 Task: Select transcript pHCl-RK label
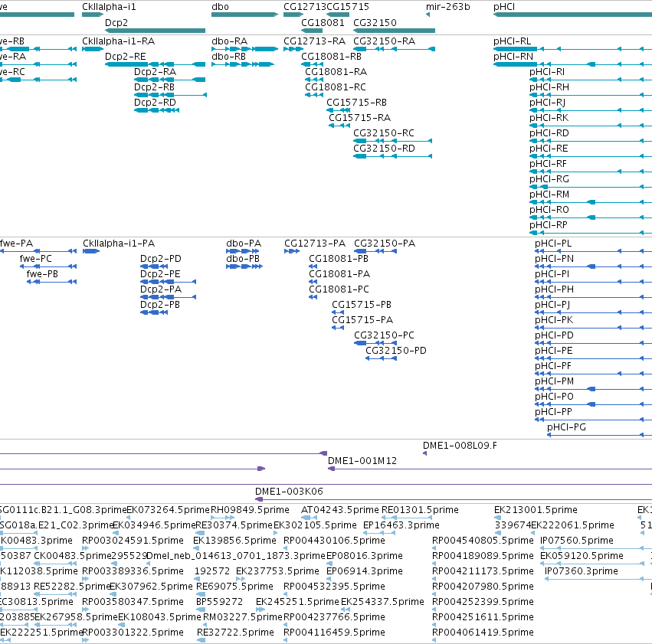click(549, 118)
